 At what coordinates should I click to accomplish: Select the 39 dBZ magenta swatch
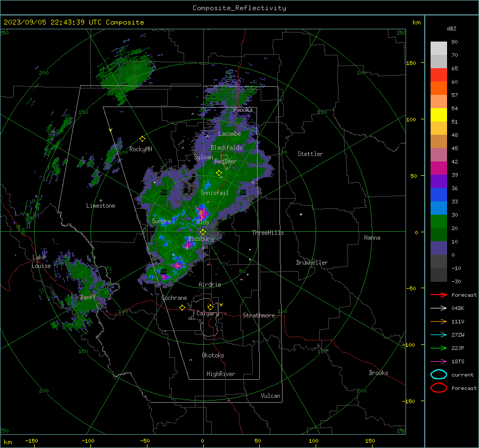(x=439, y=168)
